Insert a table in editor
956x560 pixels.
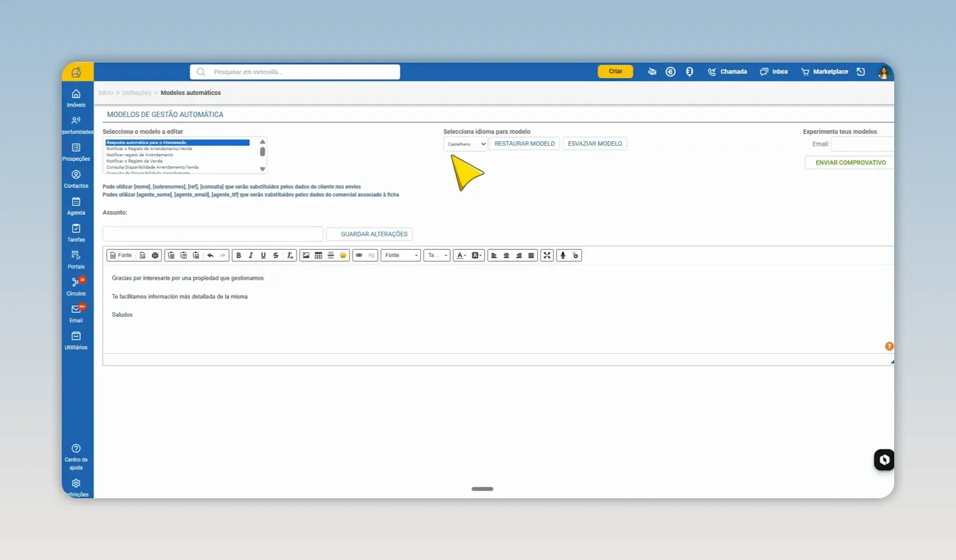pyautogui.click(x=318, y=256)
